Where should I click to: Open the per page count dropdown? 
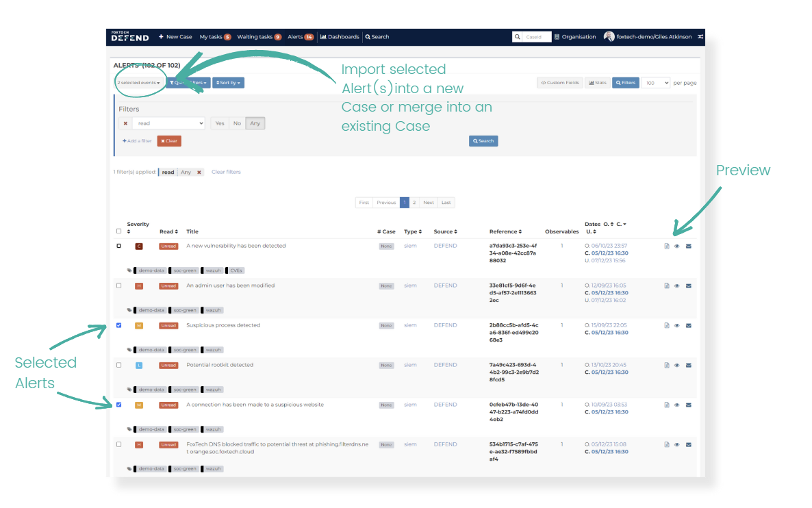point(655,83)
